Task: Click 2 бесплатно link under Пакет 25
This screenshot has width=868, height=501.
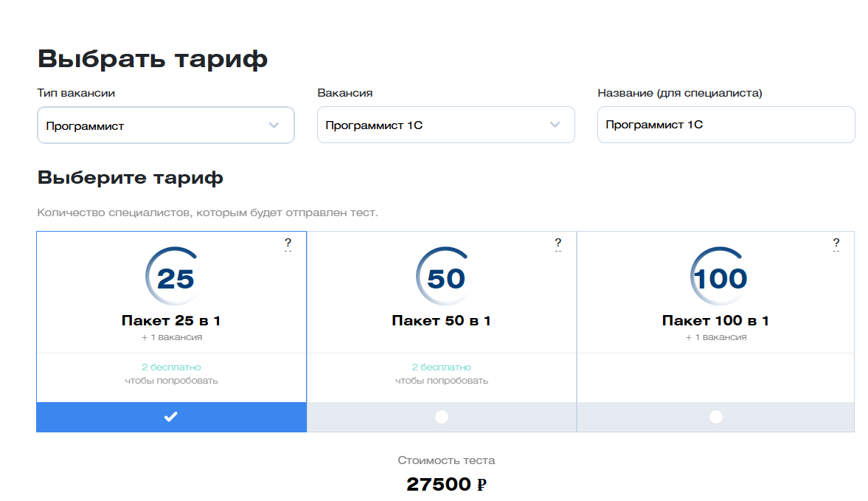Action: point(171,367)
